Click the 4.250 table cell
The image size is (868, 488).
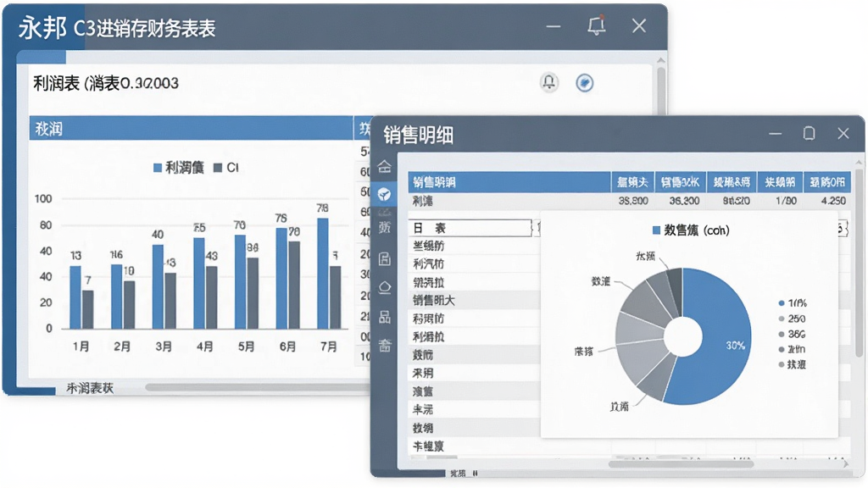click(833, 201)
